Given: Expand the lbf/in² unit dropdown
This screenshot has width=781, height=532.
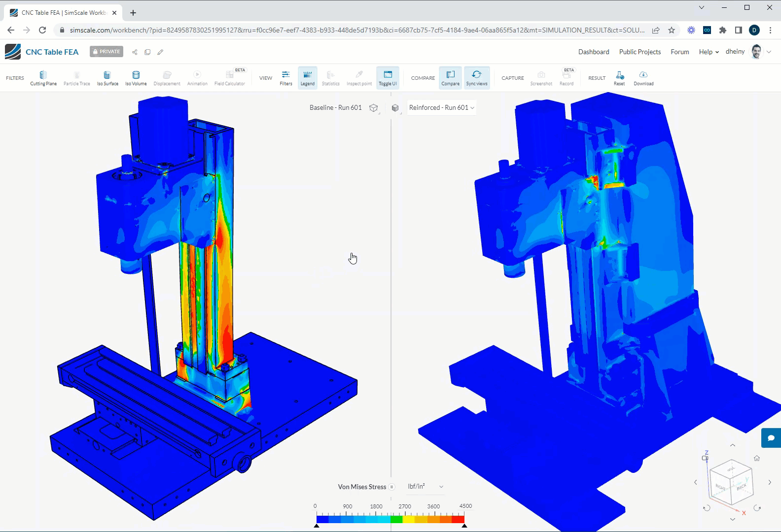Looking at the screenshot, I should click(x=426, y=487).
